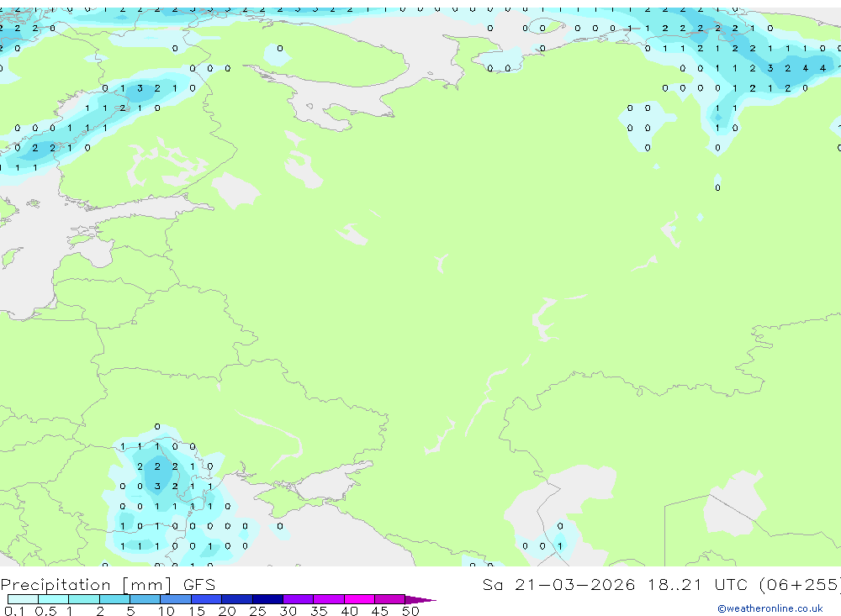841x616 pixels.
Task: Click the violet 30–35 mm legend swatch
Action: point(299,599)
